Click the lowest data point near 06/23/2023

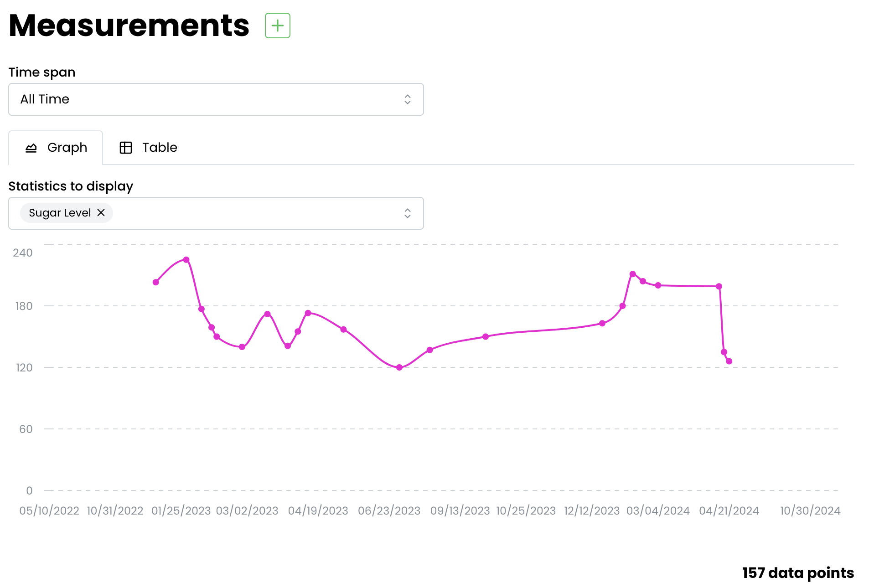coord(399,367)
